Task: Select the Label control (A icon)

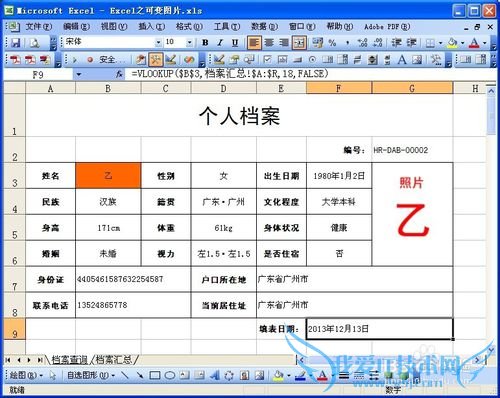Action: pyautogui.click(x=402, y=60)
